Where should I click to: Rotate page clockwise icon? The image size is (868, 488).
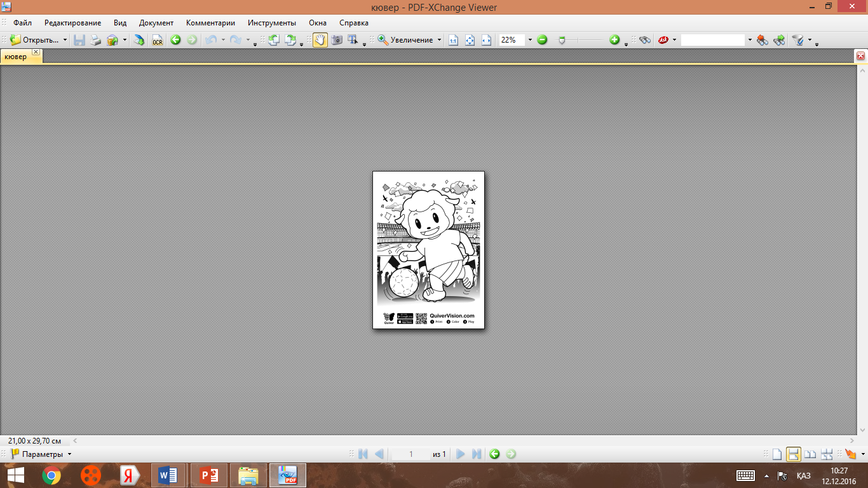point(290,40)
